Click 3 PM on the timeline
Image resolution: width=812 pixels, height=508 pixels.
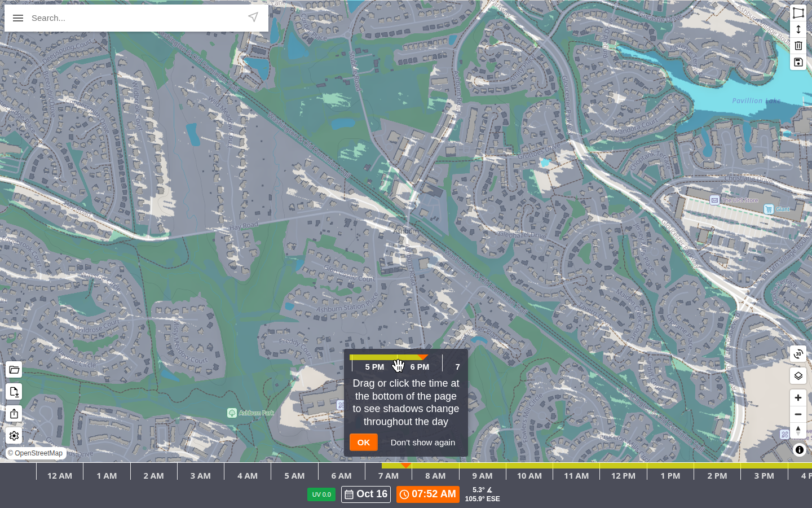[x=764, y=476]
